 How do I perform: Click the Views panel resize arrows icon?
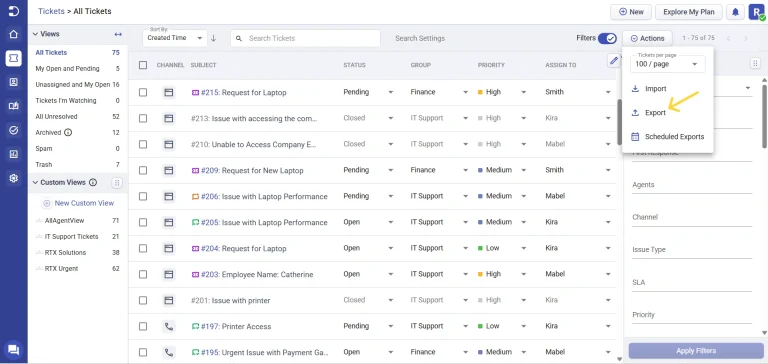pos(118,34)
